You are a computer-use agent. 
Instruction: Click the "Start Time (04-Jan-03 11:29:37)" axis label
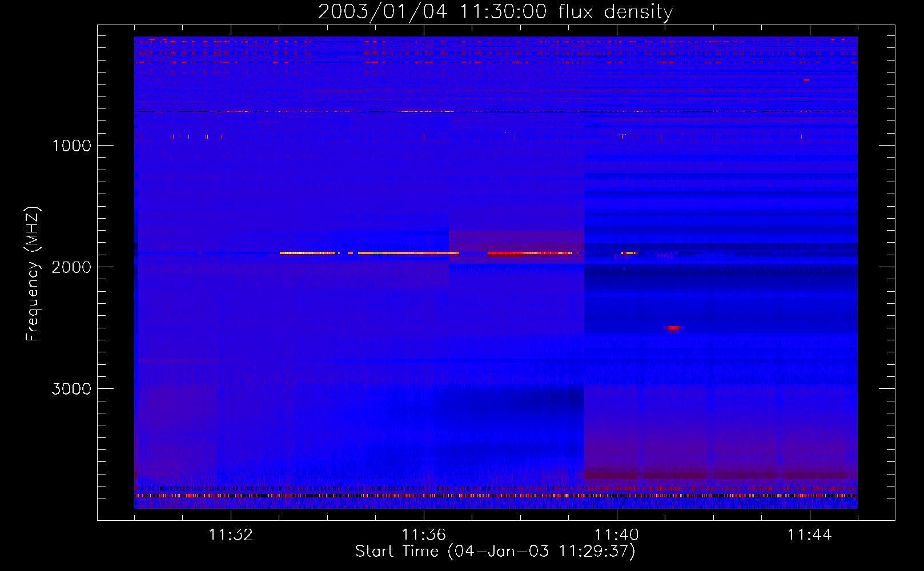tap(495, 551)
